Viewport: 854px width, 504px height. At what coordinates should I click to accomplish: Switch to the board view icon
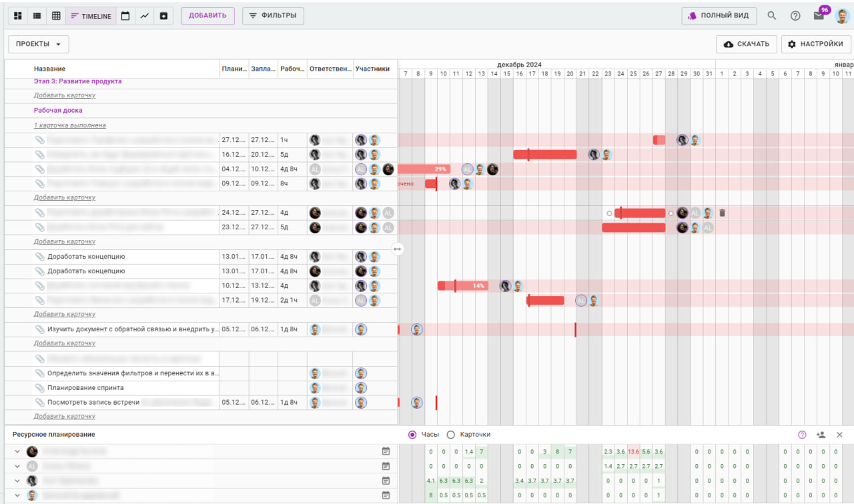(x=18, y=16)
